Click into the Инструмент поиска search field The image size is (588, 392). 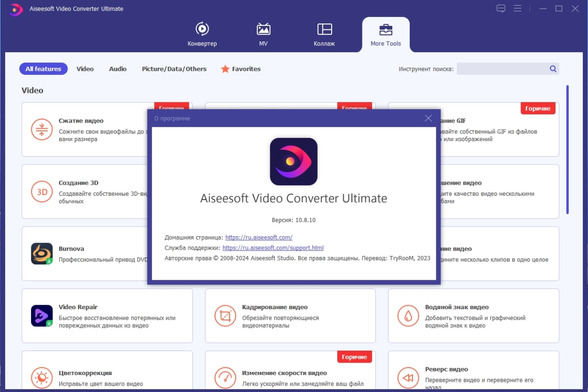click(x=508, y=69)
